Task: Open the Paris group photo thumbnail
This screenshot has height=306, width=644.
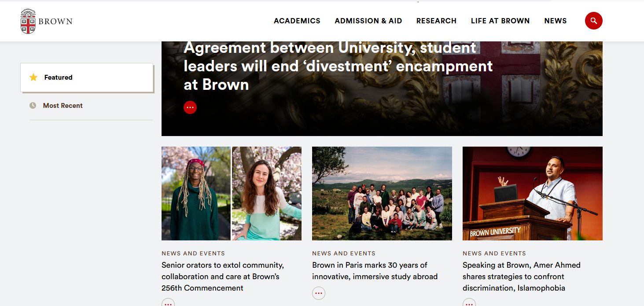Action: coord(382,193)
